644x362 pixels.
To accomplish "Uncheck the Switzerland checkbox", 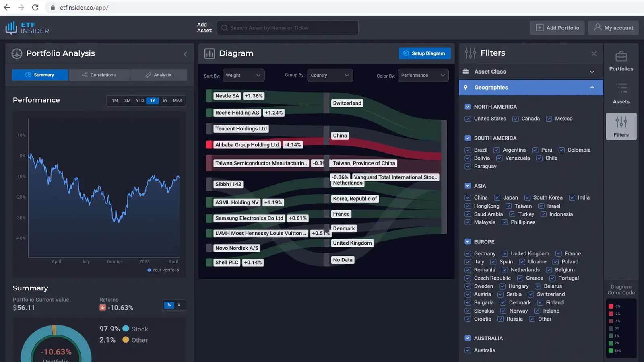I will [x=531, y=294].
